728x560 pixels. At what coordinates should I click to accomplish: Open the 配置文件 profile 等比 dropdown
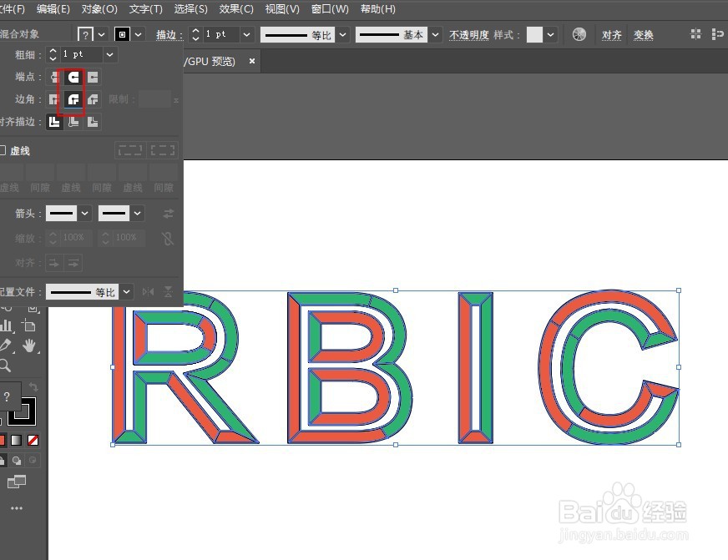pyautogui.click(x=127, y=292)
